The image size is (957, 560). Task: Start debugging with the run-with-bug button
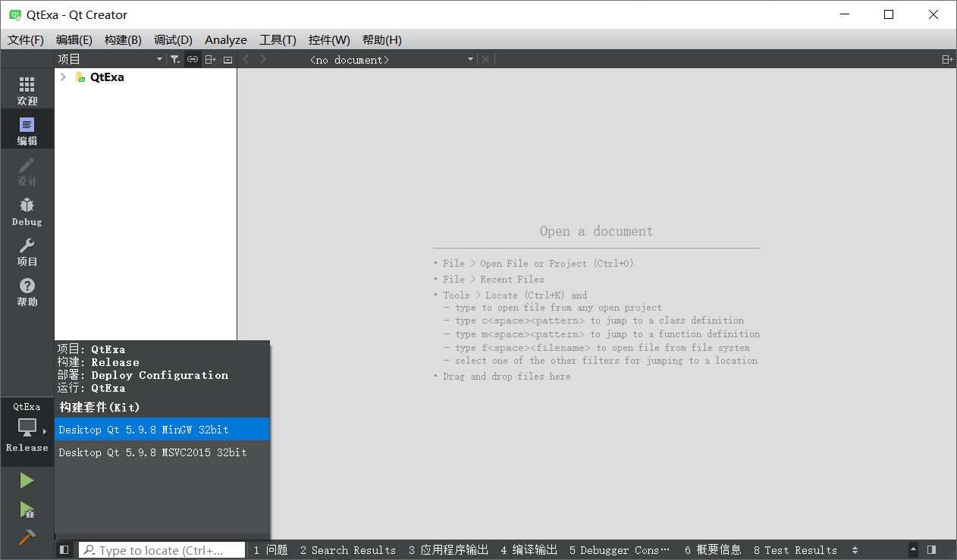27,509
